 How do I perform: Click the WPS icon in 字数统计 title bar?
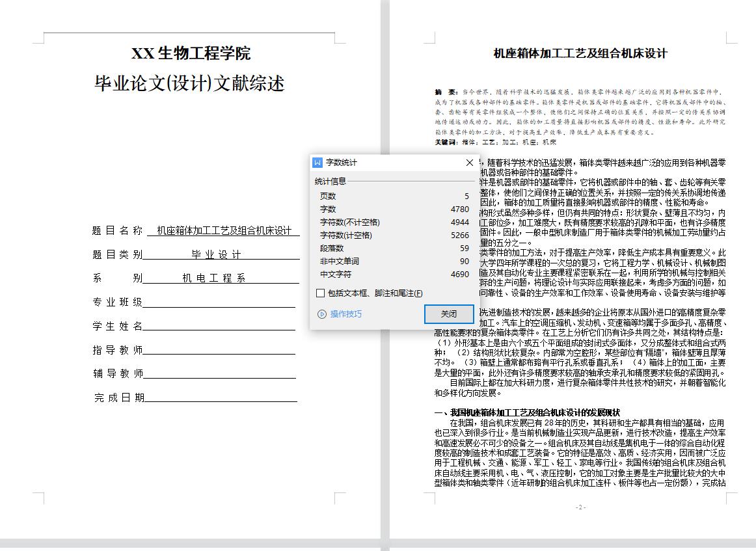click(317, 163)
